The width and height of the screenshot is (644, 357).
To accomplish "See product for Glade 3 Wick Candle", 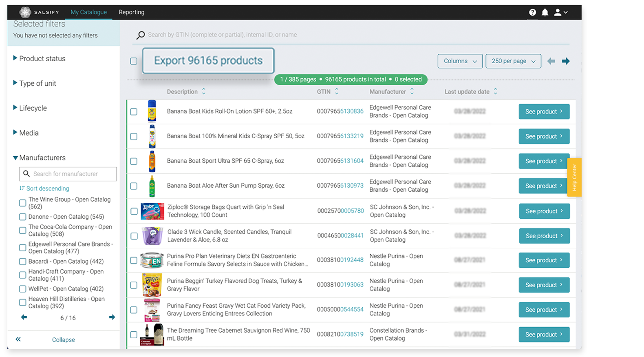I will point(544,236).
